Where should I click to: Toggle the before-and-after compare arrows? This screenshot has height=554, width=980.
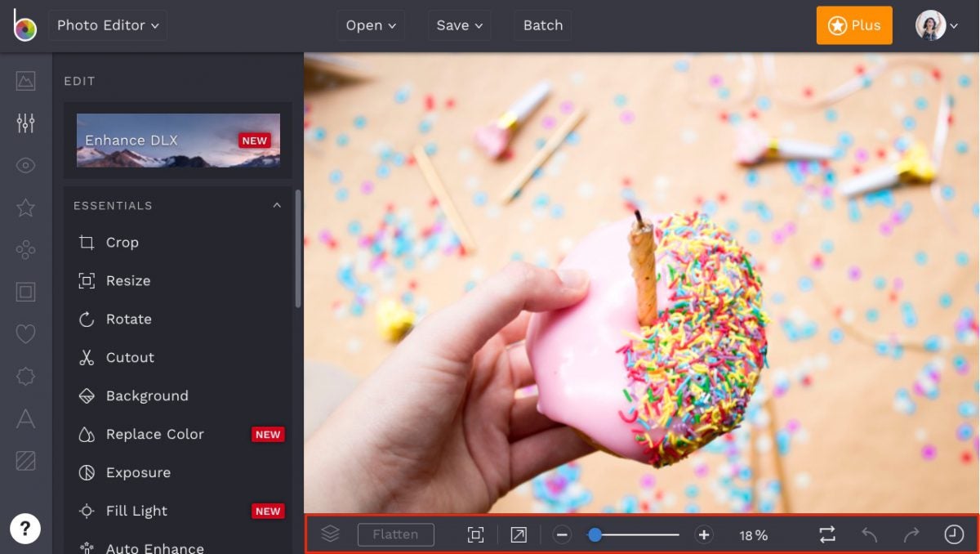click(x=826, y=534)
